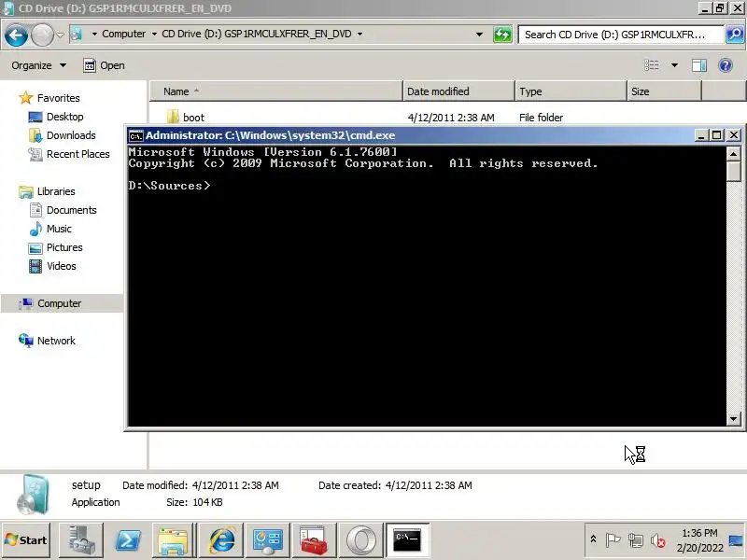
Task: Open Desktop in navigation pane
Action: tap(64, 117)
